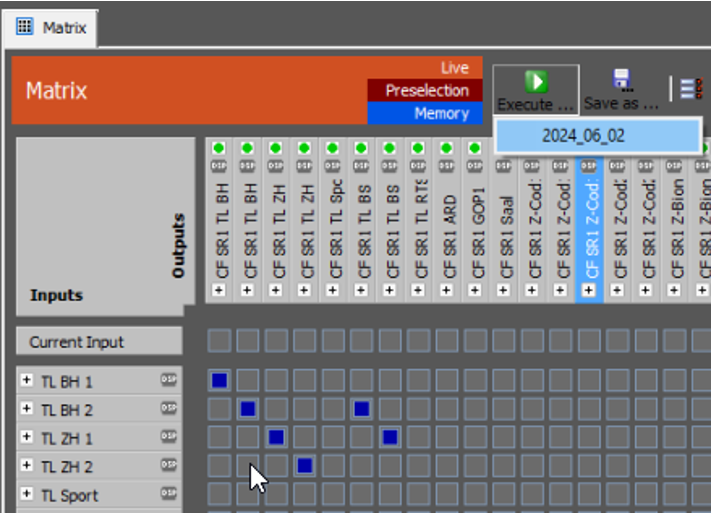Viewport: 712px width, 514px height.
Task: Expand the CF SR1 TL RTS output column
Action: (x=418, y=290)
